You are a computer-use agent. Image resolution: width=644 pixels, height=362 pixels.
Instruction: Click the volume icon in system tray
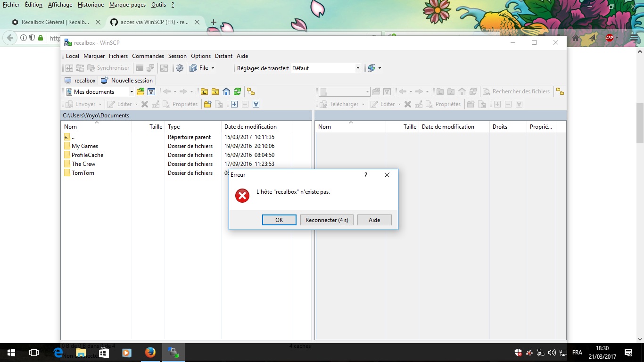(x=552, y=353)
